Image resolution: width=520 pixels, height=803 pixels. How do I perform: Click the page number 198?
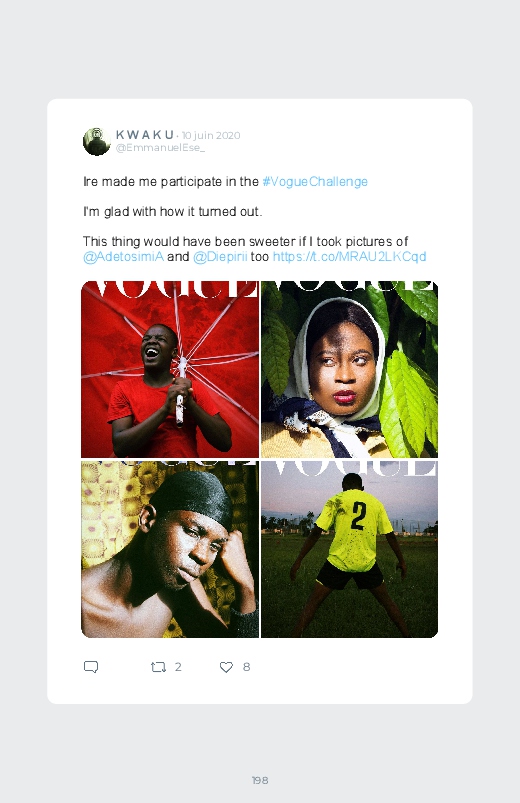tap(260, 780)
